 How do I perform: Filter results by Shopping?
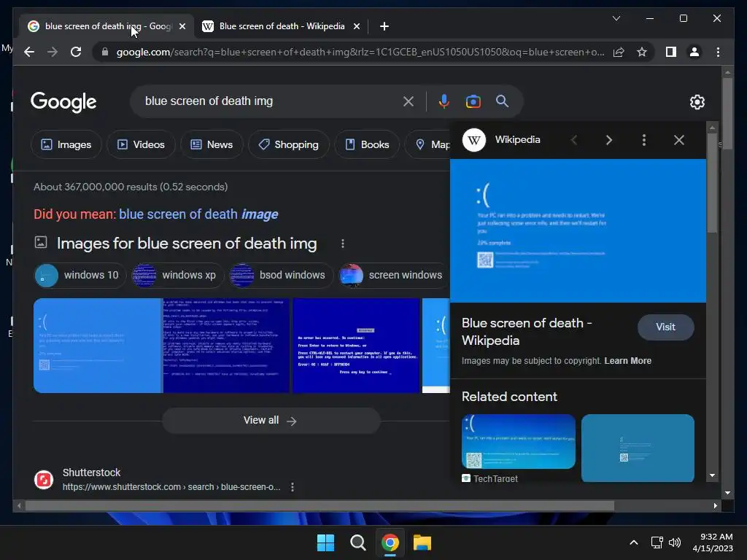pos(288,144)
